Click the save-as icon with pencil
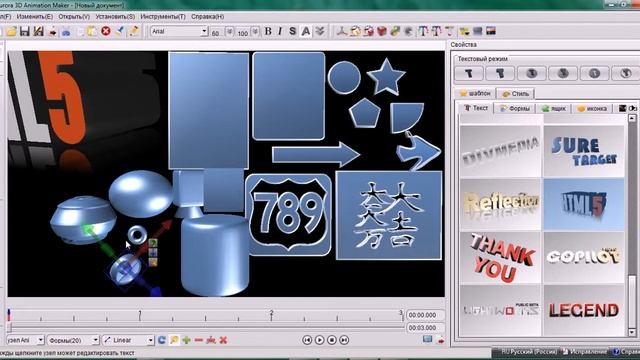640x360 pixels. pyautogui.click(x=38, y=31)
